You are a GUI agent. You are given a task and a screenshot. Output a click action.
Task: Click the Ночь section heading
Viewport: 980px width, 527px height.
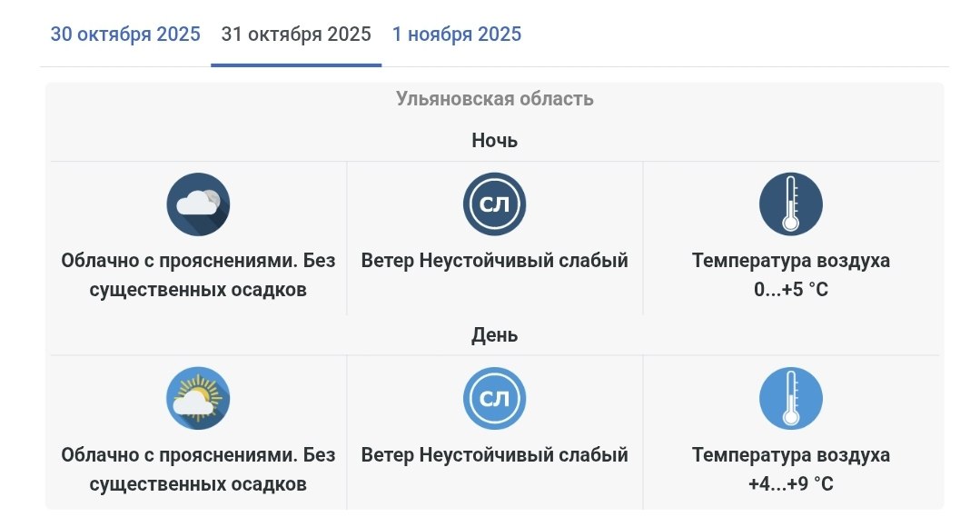click(494, 141)
